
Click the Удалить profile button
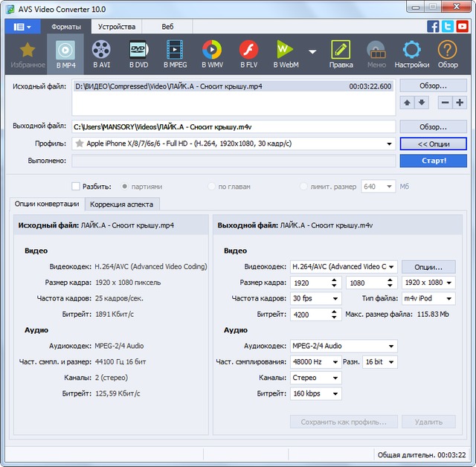point(428,422)
